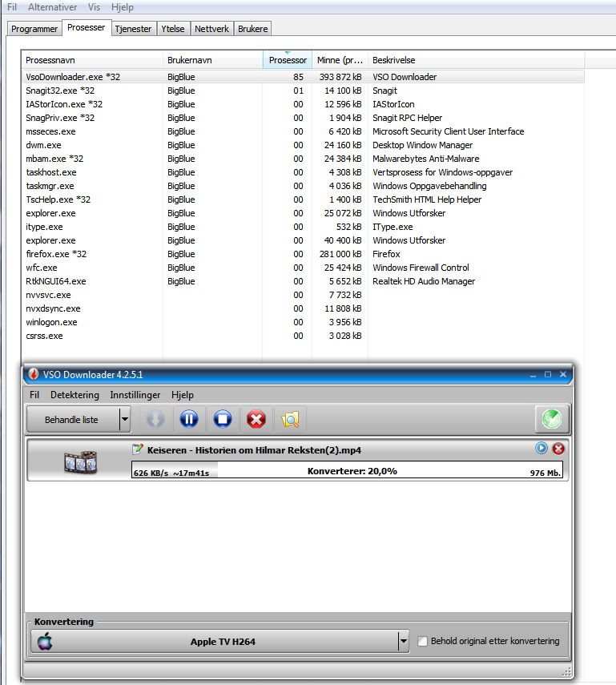The width and height of the screenshot is (616, 685).
Task: Select the Prosesser tab
Action: pyautogui.click(x=86, y=27)
